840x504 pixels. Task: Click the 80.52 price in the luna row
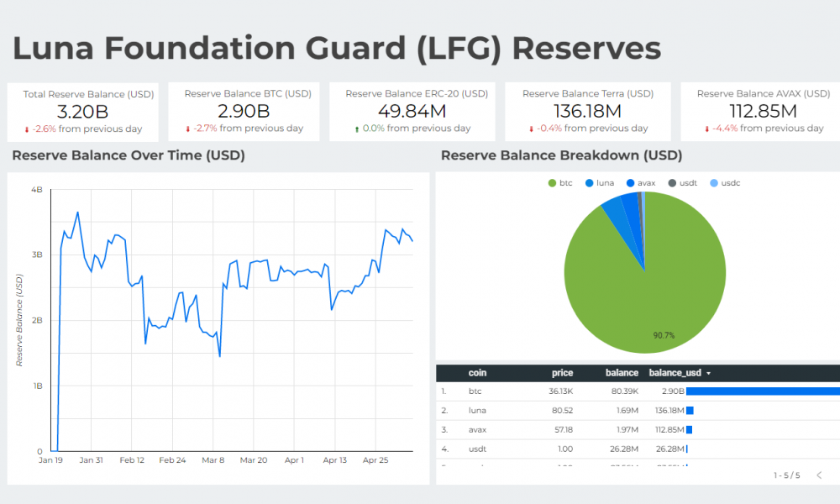point(563,411)
